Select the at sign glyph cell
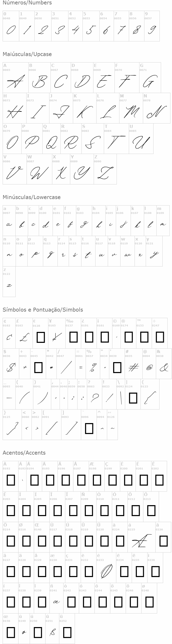Image resolution: width=172 pixels, height=644 pixels. click(149, 363)
